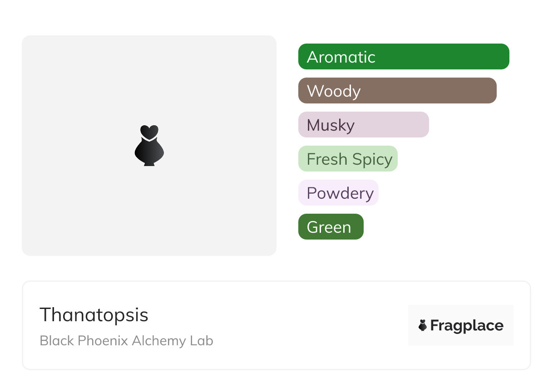Click the perfume bottle placeholder icon
This screenshot has width=553, height=392.
[149, 145]
